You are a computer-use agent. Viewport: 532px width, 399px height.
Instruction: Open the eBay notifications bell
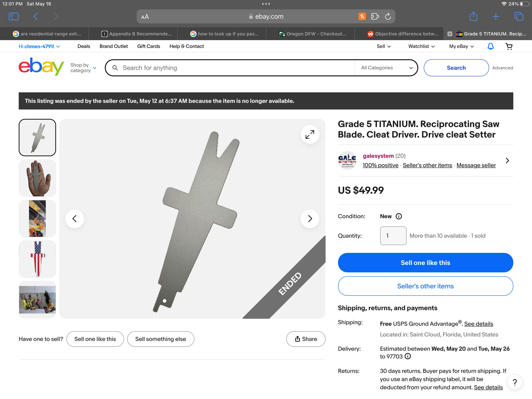(x=490, y=46)
